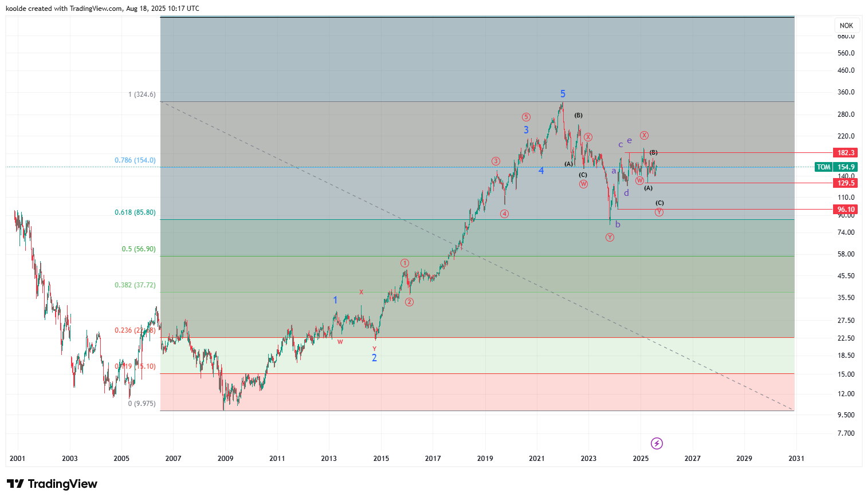Click the 0.786 (154.0) Fibonacci label

tap(135, 160)
